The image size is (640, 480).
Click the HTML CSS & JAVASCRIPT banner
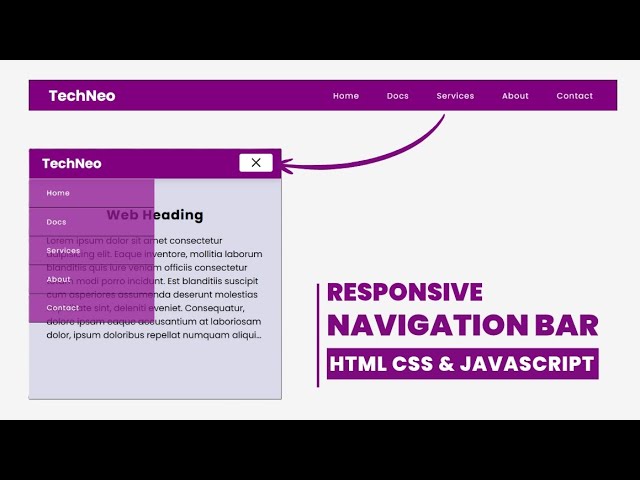[462, 364]
